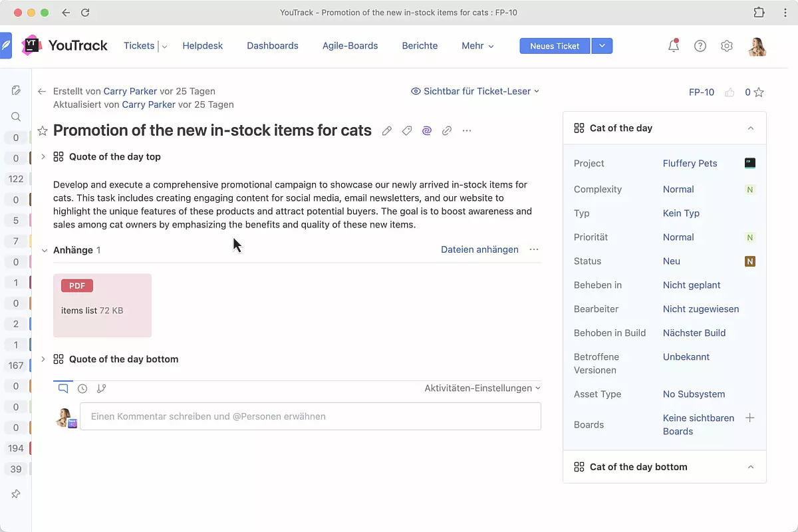
Task: Click the purple AI spiral icon
Action: point(427,131)
